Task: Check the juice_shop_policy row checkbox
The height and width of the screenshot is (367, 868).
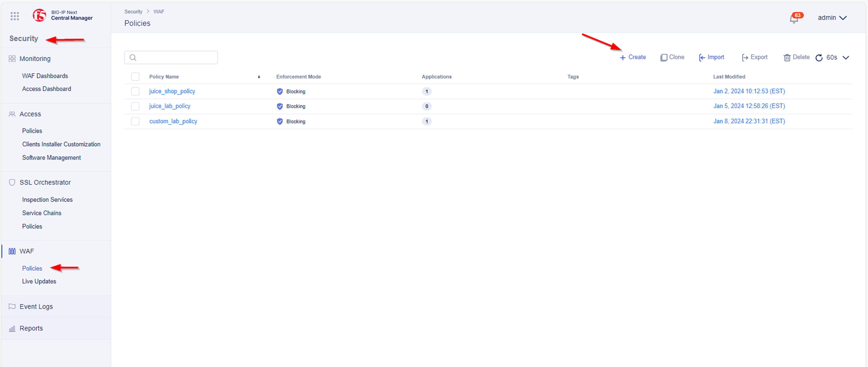Action: coord(135,92)
